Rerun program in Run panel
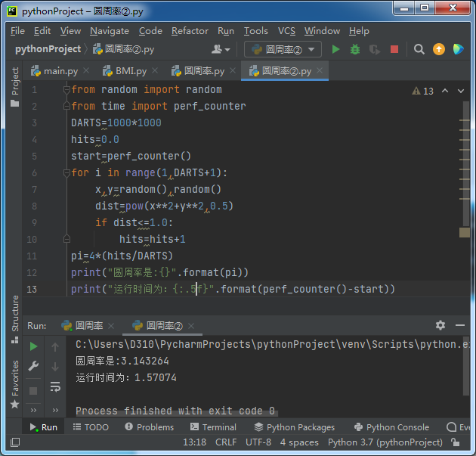476x456 pixels. click(x=33, y=346)
